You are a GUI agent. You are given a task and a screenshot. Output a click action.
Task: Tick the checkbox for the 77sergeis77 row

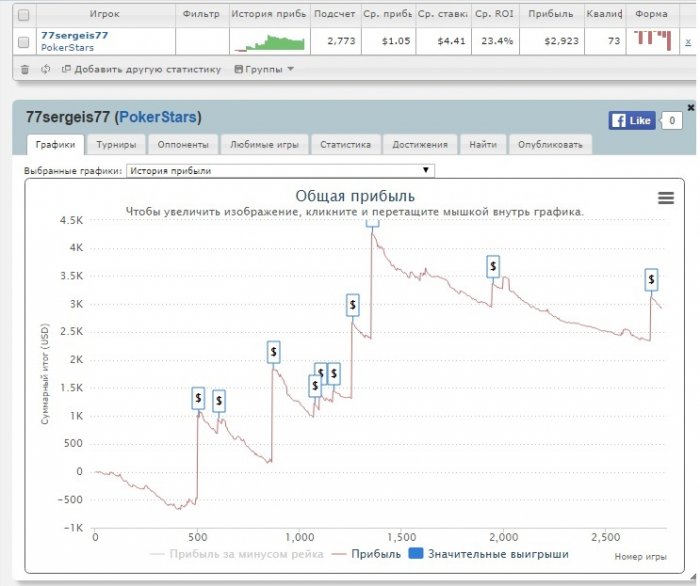(24, 42)
